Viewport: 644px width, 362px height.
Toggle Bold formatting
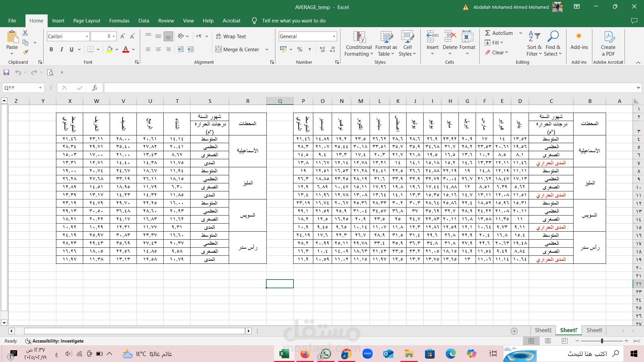[51, 49]
